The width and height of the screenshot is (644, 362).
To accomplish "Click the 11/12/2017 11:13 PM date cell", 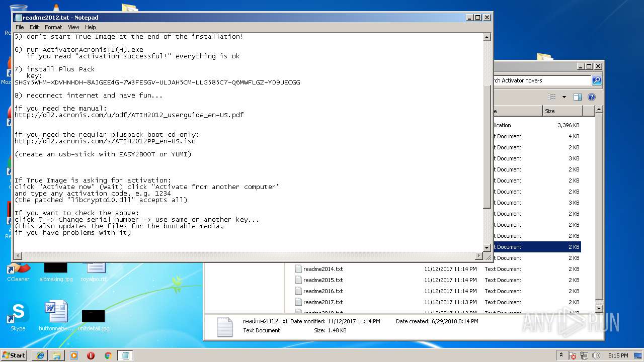I will 450,302.
